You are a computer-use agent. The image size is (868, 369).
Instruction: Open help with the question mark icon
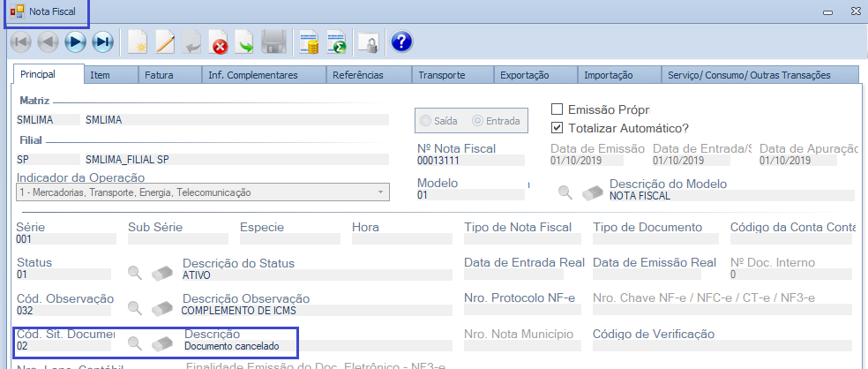click(402, 42)
